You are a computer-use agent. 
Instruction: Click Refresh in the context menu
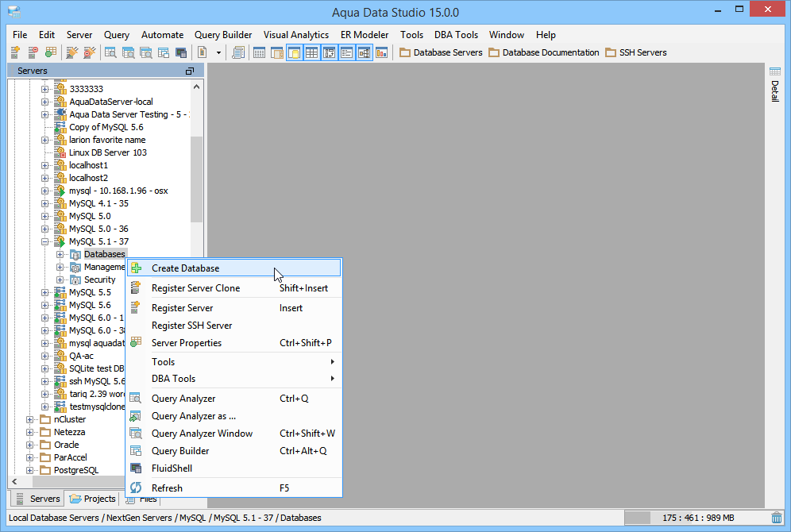233,488
